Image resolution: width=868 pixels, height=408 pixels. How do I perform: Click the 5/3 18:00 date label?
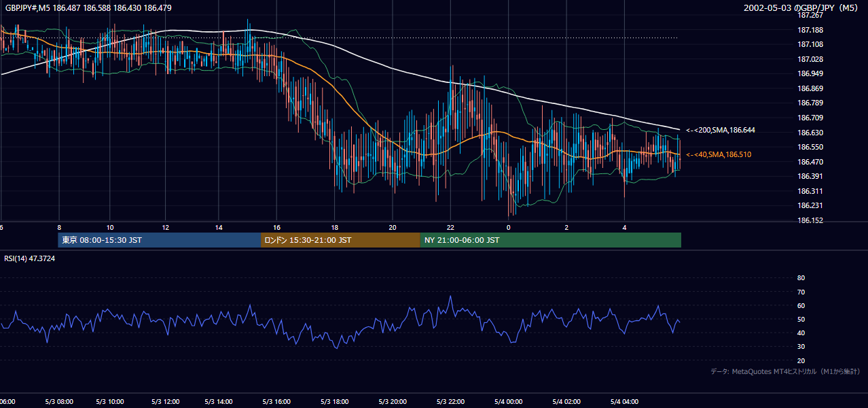coord(334,401)
